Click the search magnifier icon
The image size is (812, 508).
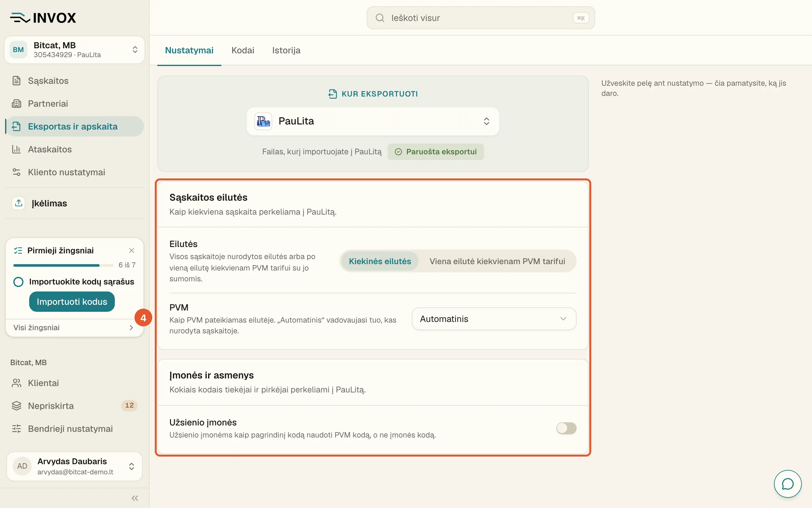click(380, 18)
